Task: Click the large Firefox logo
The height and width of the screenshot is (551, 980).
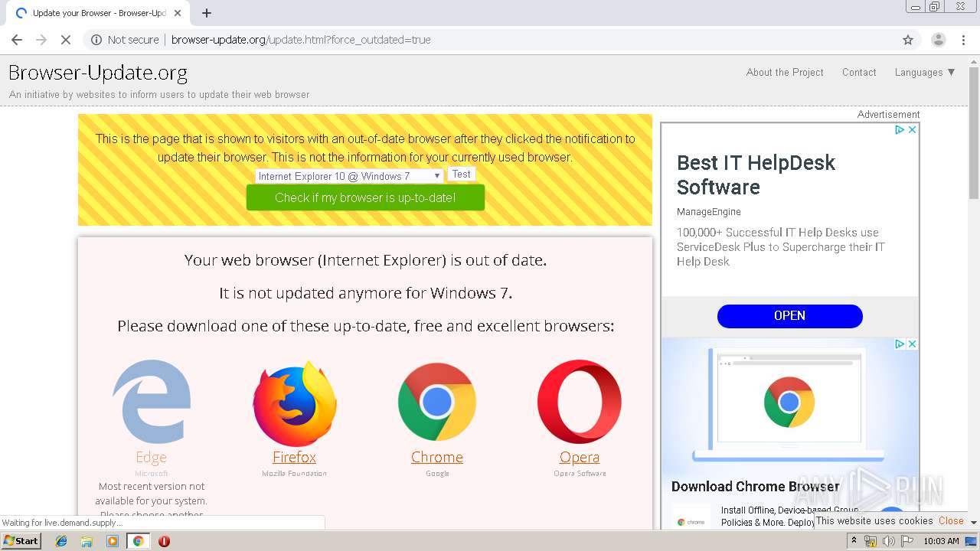Action: click(295, 403)
